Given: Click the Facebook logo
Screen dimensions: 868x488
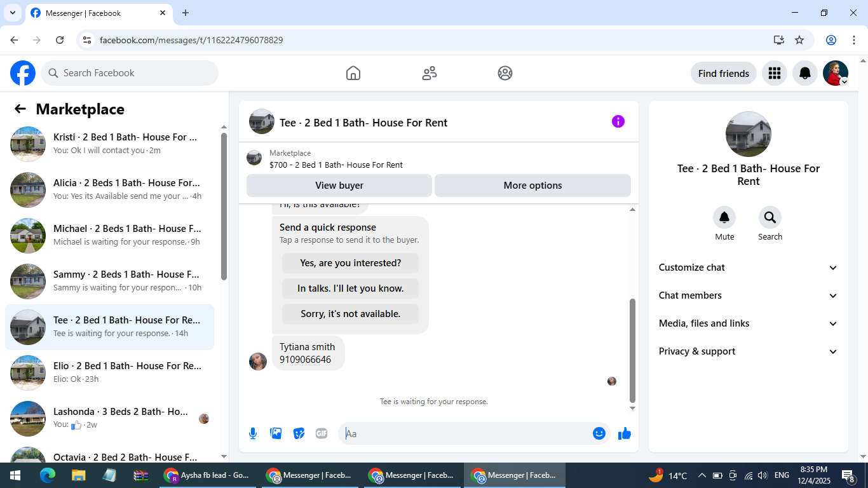Looking at the screenshot, I should coord(23,73).
